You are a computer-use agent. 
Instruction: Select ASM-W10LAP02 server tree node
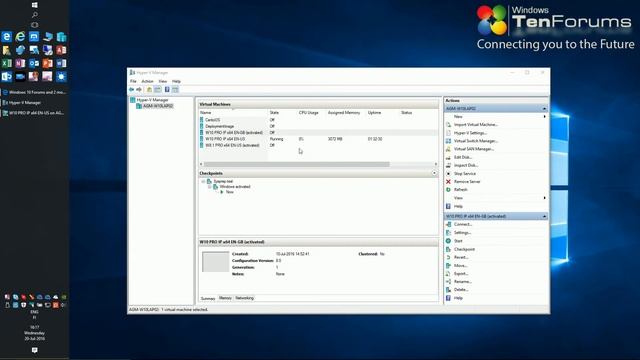158,106
